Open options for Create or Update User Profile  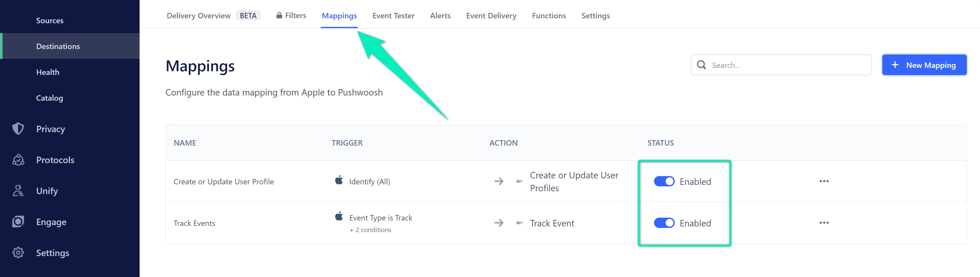point(824,181)
